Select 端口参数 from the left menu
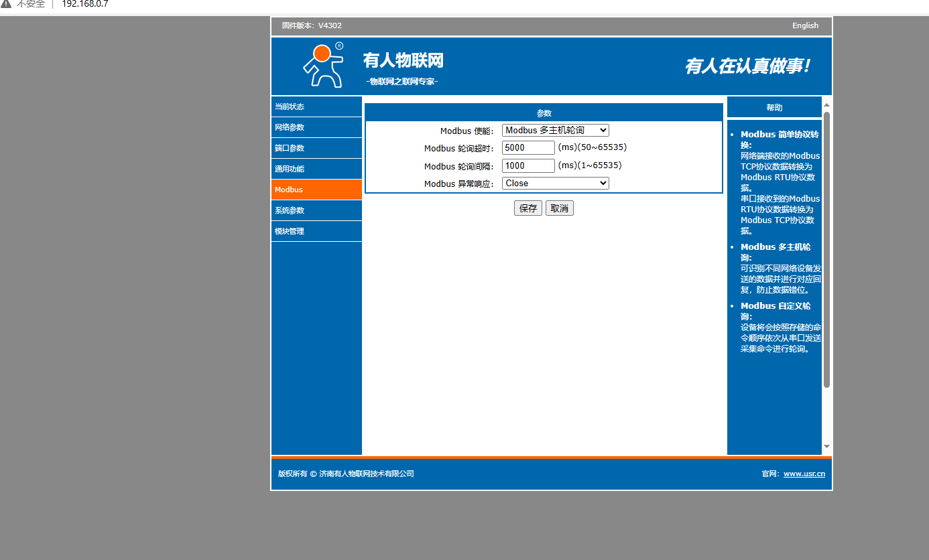This screenshot has height=560, width=929. point(316,148)
